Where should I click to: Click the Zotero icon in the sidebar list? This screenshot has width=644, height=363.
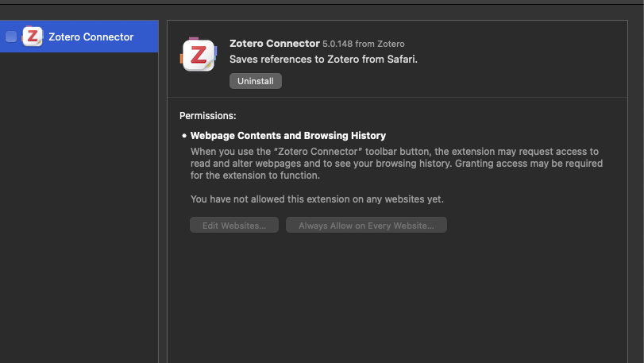pos(32,37)
